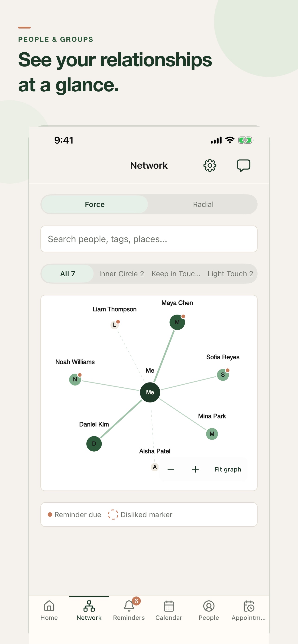This screenshot has height=644, width=298.
Task: Switch graph layout to Force
Action: 95,204
